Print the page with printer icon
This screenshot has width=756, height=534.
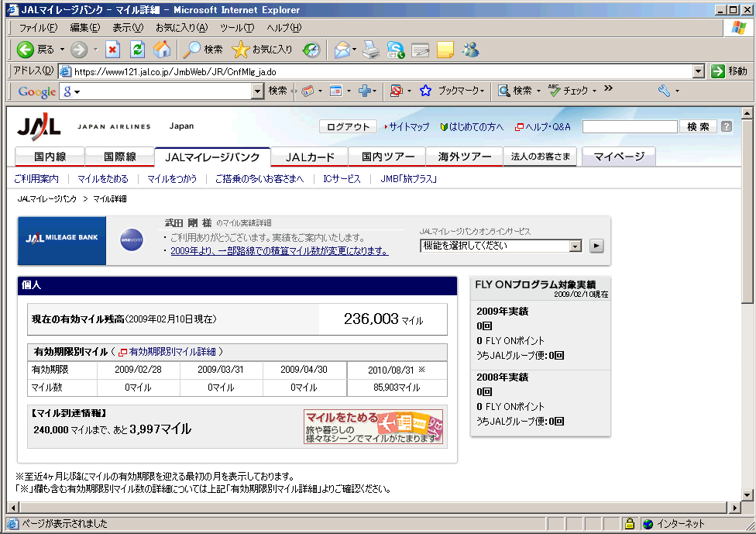[x=371, y=50]
